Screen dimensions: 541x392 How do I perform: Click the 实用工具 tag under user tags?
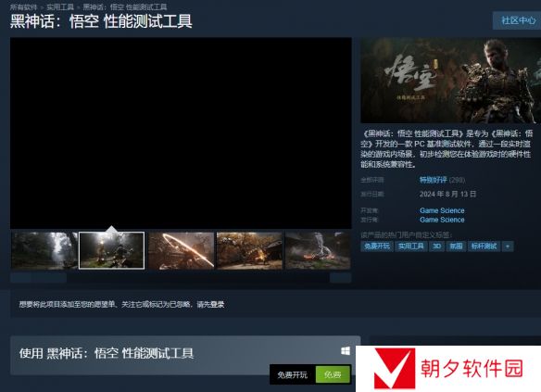coord(410,246)
